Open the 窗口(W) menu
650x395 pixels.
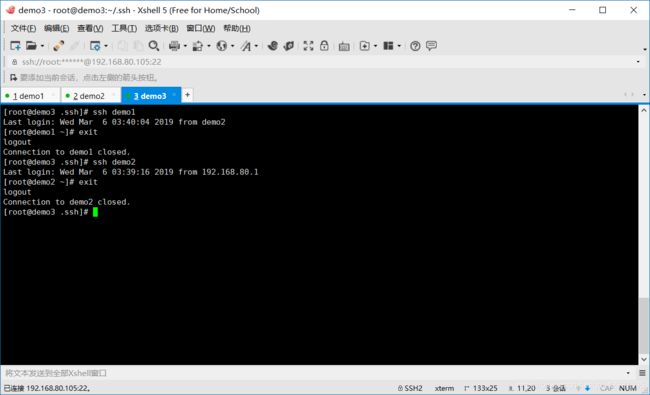[201, 28]
